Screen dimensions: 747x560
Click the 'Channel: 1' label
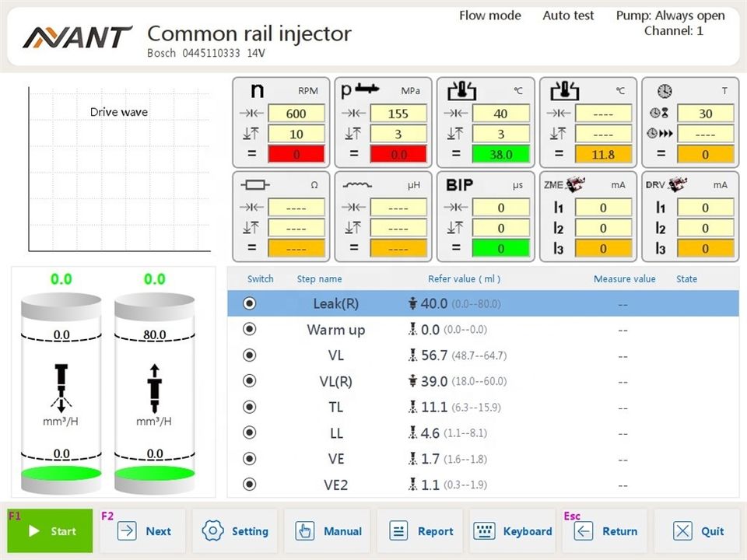coord(673,31)
